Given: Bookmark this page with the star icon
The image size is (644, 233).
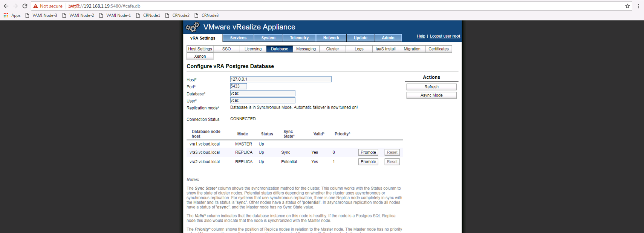Looking at the screenshot, I should click(x=627, y=6).
